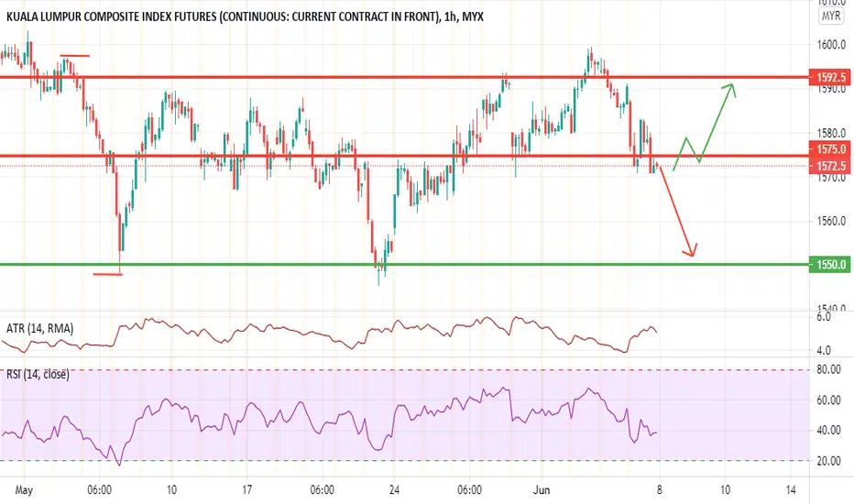This screenshot has width=854, height=504.
Task: Click the ATR (14, RMA) indicator label
Action: tap(39, 329)
